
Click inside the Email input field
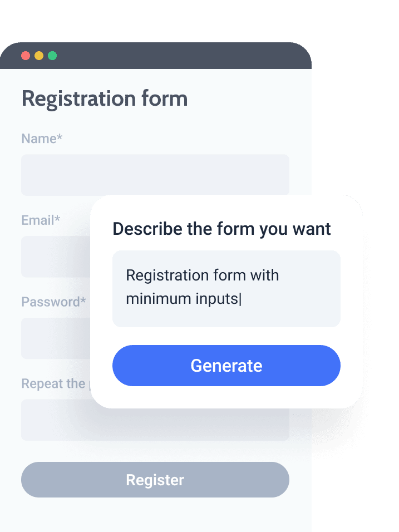56,257
